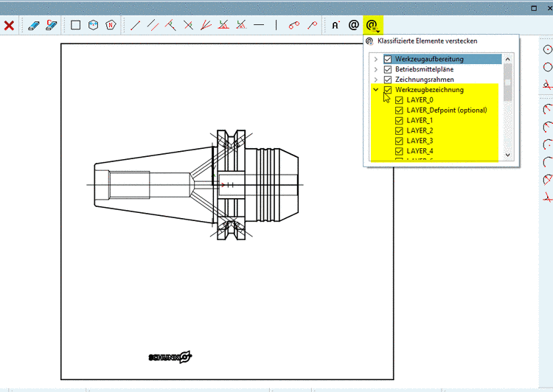This screenshot has width=553, height=392.
Task: Toggle the LAYER_Defpoint (optional) checkbox
Action: (399, 111)
